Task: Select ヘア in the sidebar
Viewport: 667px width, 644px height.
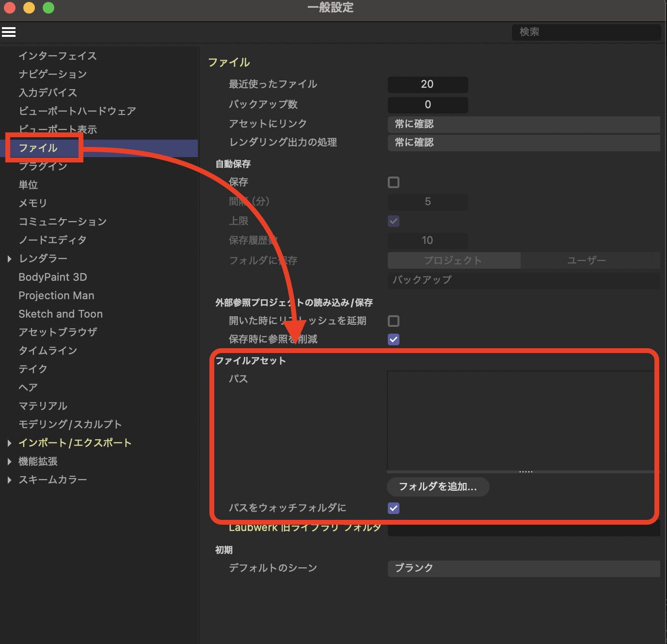Action: (28, 387)
